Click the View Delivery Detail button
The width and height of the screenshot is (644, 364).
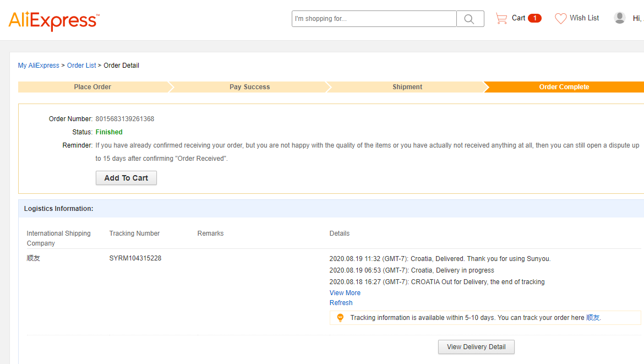(x=476, y=347)
